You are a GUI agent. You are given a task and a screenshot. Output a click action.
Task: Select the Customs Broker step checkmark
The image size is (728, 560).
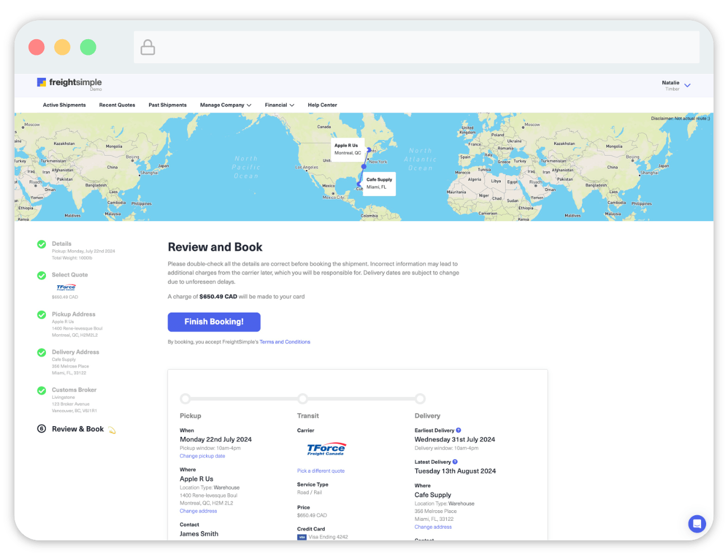point(41,390)
